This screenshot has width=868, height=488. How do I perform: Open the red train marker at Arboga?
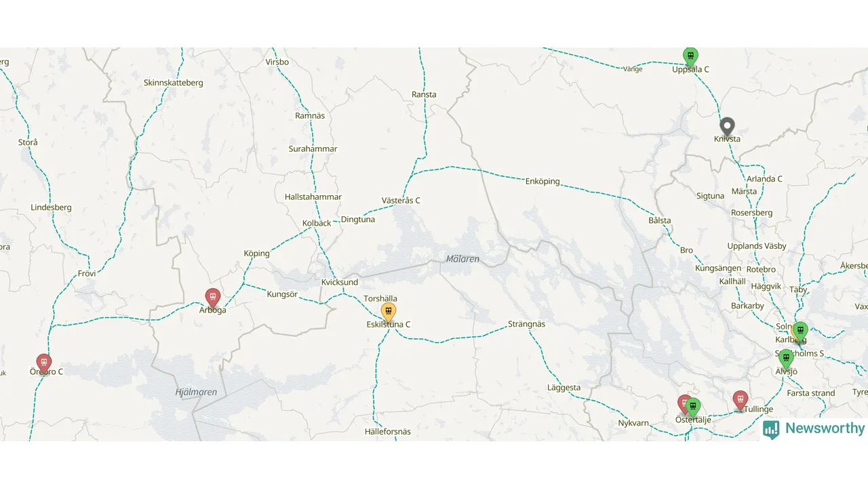(x=213, y=298)
